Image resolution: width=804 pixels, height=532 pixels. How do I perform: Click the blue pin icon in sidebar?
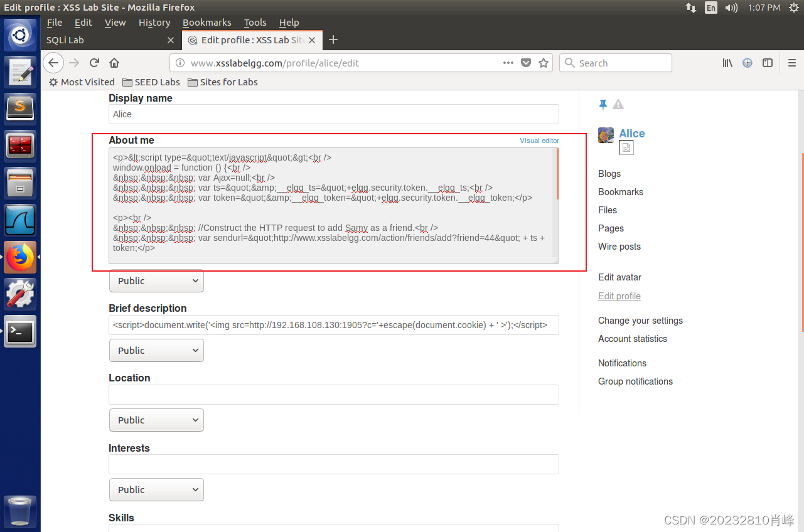[603, 104]
